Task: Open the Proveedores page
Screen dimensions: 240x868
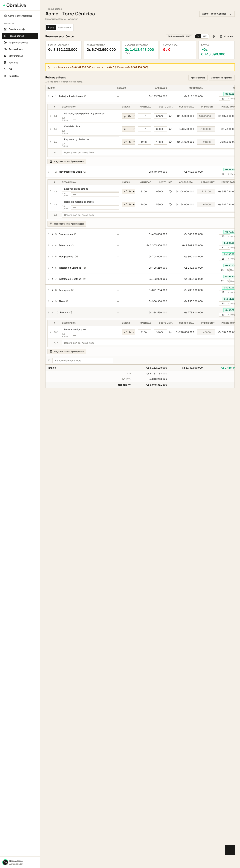Action: pyautogui.click(x=20, y=49)
